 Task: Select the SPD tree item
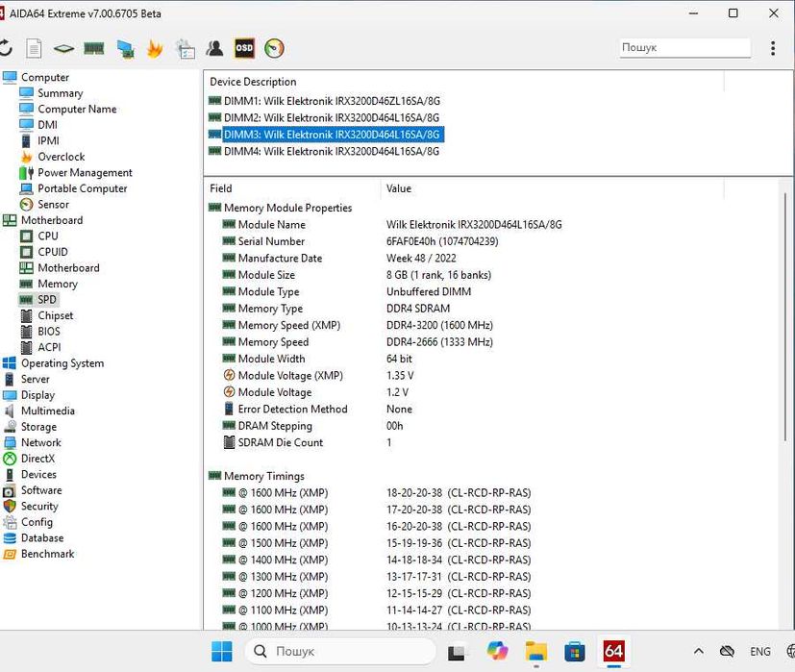tap(47, 300)
